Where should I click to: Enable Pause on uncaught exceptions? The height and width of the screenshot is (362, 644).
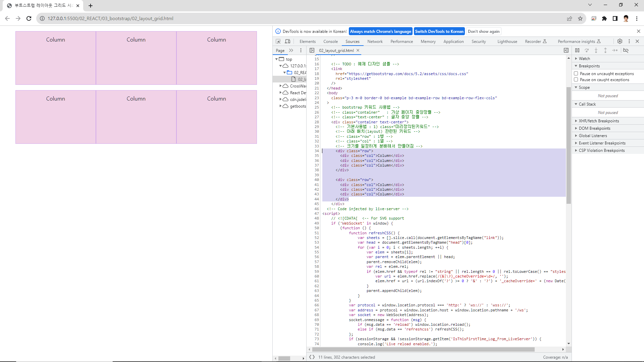[x=576, y=73]
